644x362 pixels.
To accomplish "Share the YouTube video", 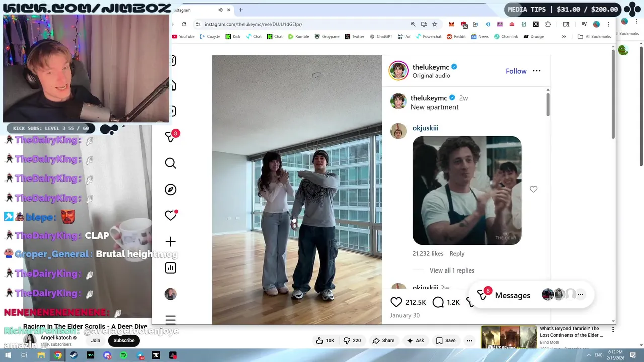I will click(383, 341).
